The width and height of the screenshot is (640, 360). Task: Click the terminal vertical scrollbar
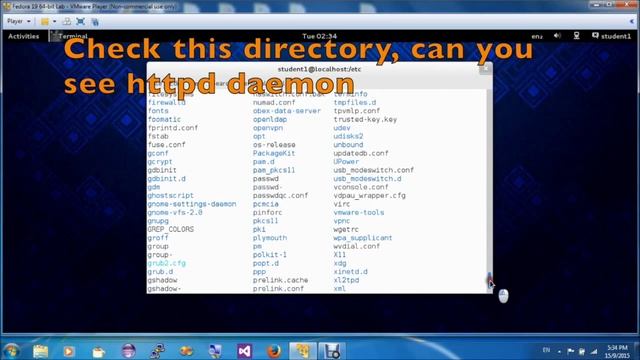pos(489,190)
